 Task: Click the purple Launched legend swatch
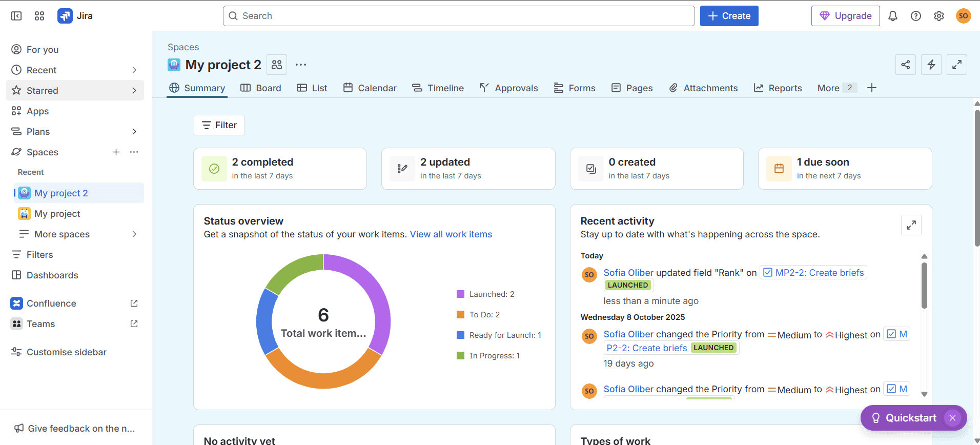pos(460,294)
